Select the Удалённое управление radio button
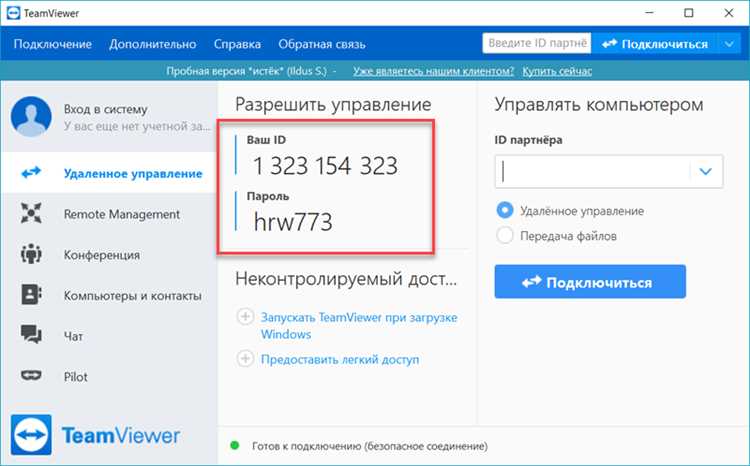The width and height of the screenshot is (750, 466). click(x=505, y=210)
